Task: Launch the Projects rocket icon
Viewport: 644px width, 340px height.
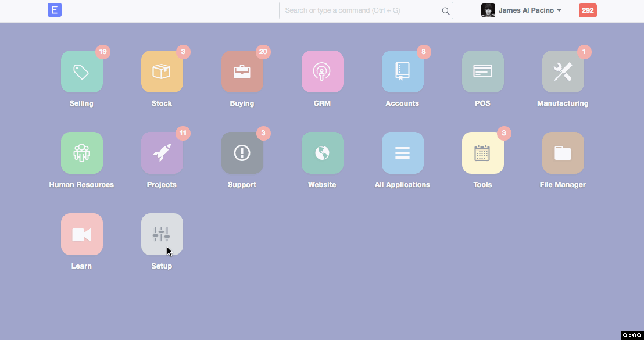Action: [162, 153]
